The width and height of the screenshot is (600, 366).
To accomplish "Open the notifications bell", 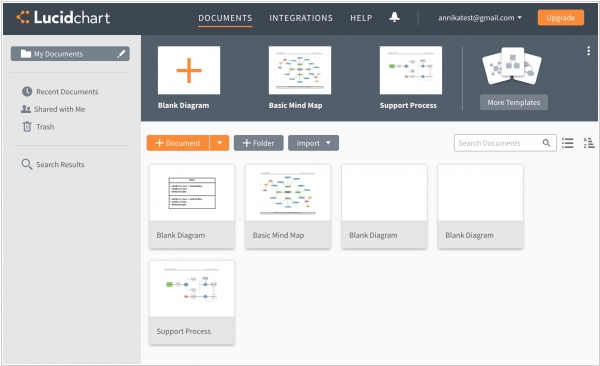I will pos(395,17).
